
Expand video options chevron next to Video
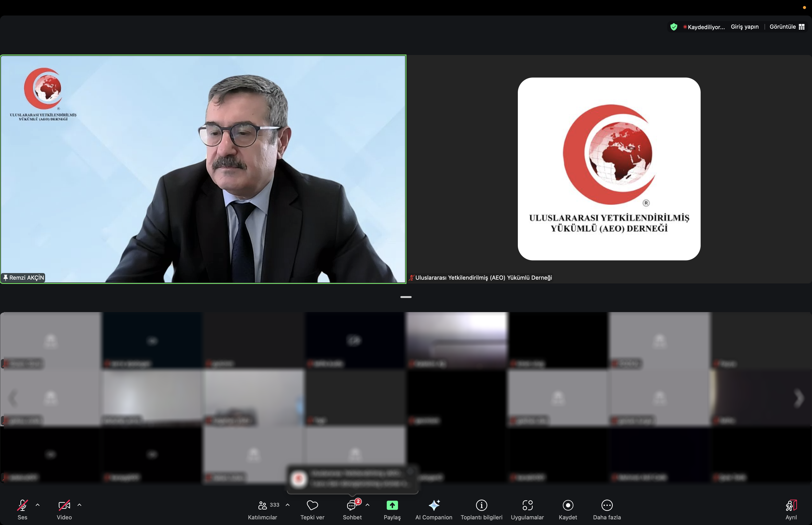(79, 505)
